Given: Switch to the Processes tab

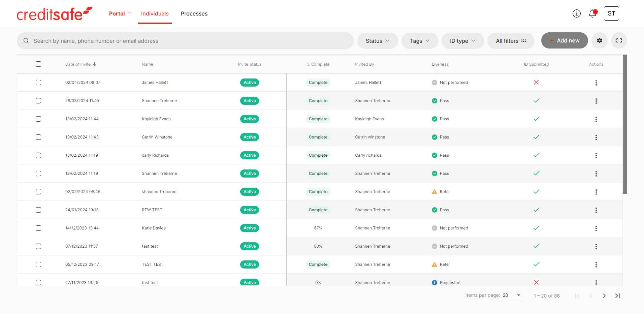Looking at the screenshot, I should [x=194, y=13].
